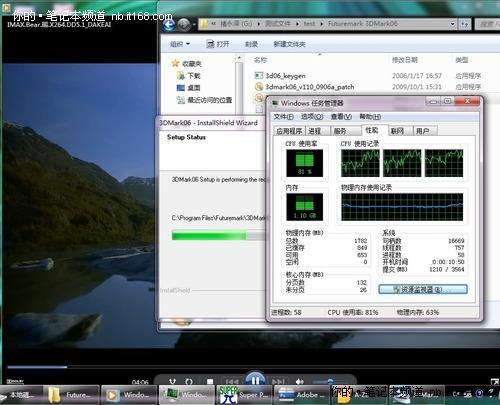This screenshot has width=500, height=405.
Task: Toggle repeat mode in media player
Action: click(189, 381)
